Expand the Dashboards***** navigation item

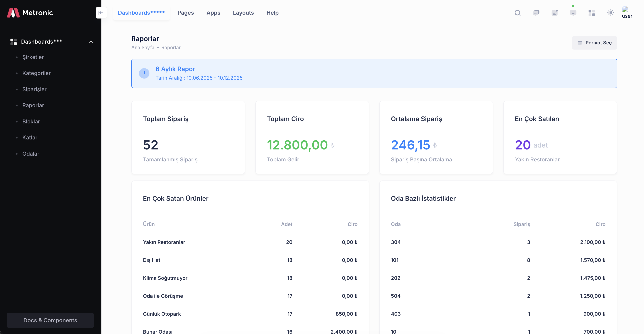tap(141, 13)
